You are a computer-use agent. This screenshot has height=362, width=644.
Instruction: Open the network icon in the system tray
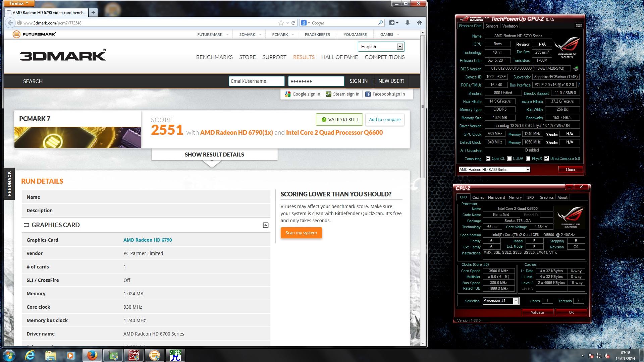pyautogui.click(x=599, y=356)
